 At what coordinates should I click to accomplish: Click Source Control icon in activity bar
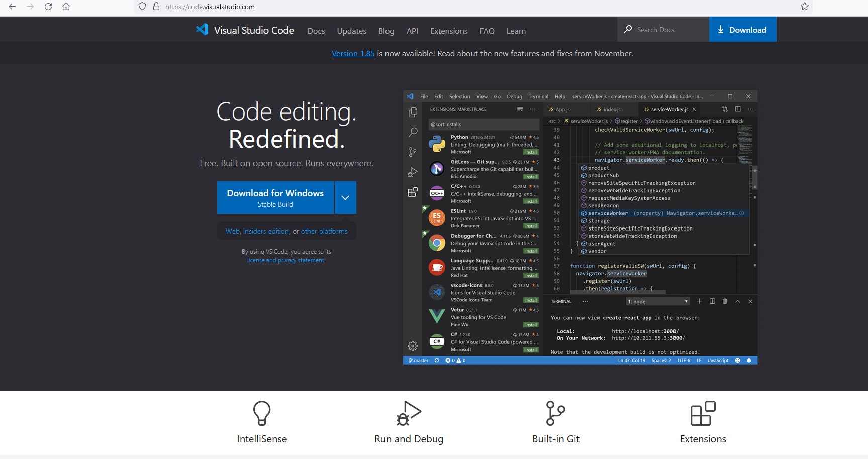[x=413, y=152]
